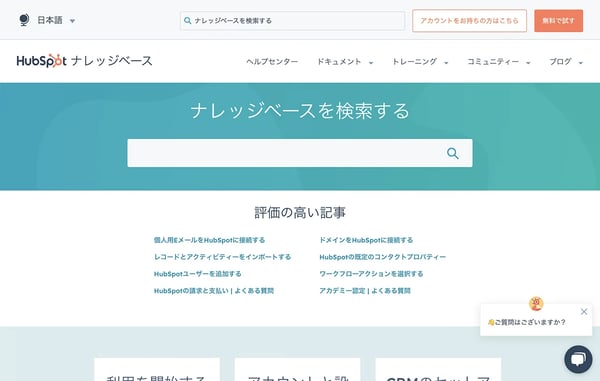Open HubSpotユーザーを追加する article
The height and width of the screenshot is (381, 600).
[x=197, y=274]
